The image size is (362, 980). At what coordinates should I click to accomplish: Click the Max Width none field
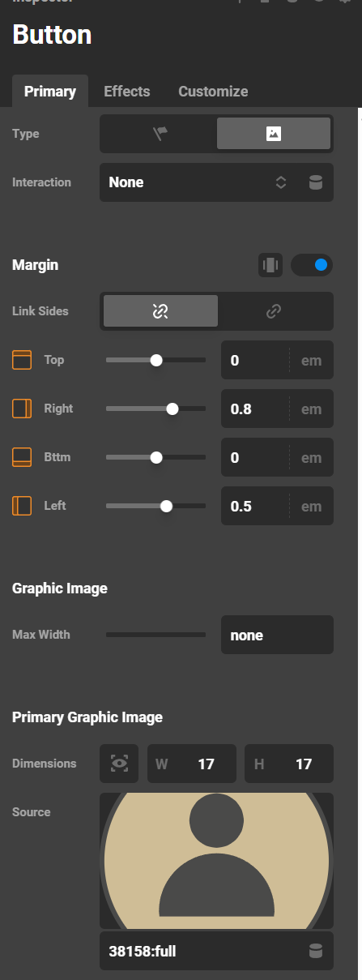277,635
